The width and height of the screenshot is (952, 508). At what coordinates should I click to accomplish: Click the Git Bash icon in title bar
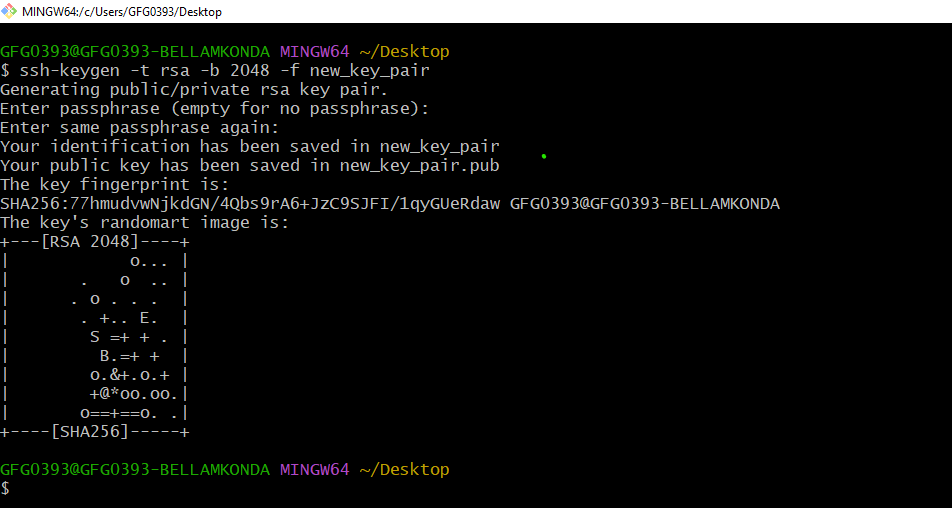pyautogui.click(x=10, y=11)
